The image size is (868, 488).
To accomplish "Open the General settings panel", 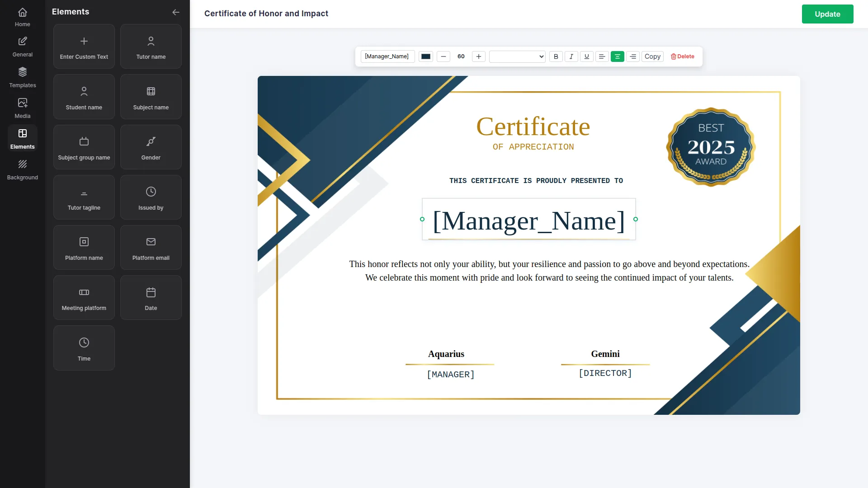I will pyautogui.click(x=22, y=47).
